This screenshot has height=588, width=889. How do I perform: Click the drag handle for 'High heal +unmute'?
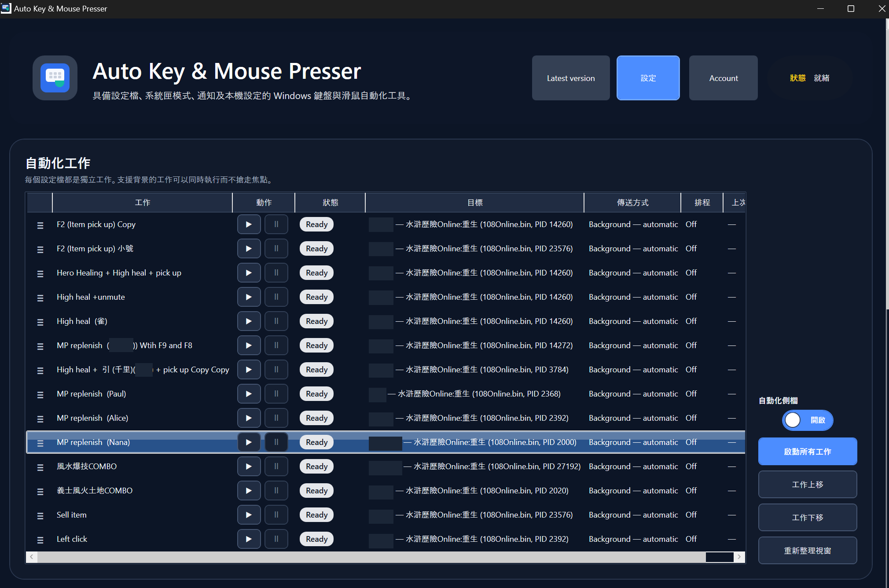[x=40, y=298]
